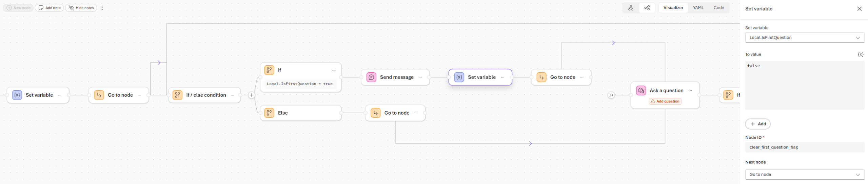Viewport: 868px width, 184px height.
Task: Click the Ask a question node icon
Action: [641, 91]
